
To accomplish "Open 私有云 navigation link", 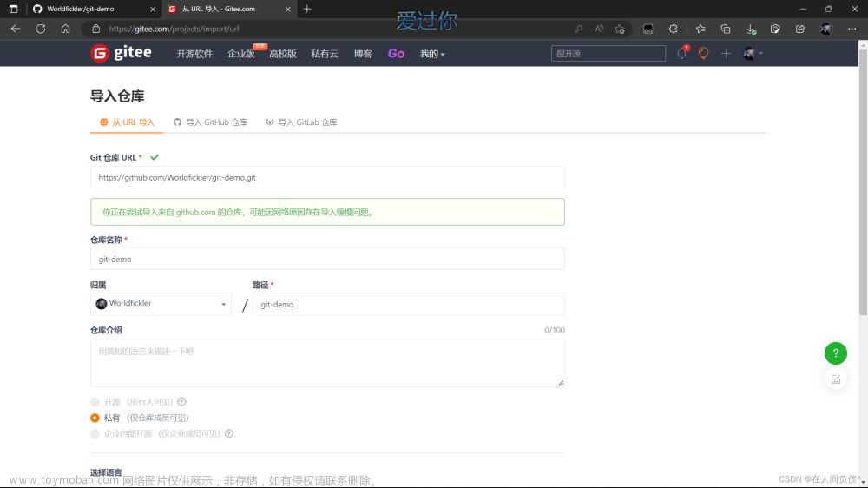I will tap(325, 54).
